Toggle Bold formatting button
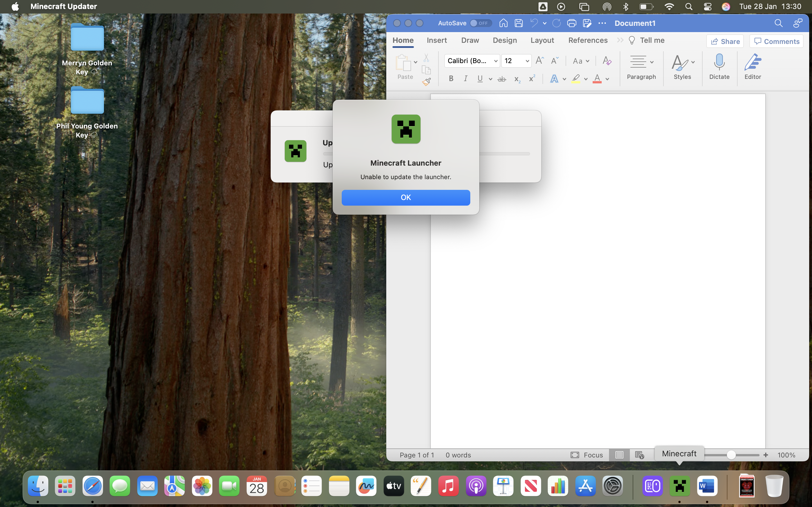 pos(451,79)
